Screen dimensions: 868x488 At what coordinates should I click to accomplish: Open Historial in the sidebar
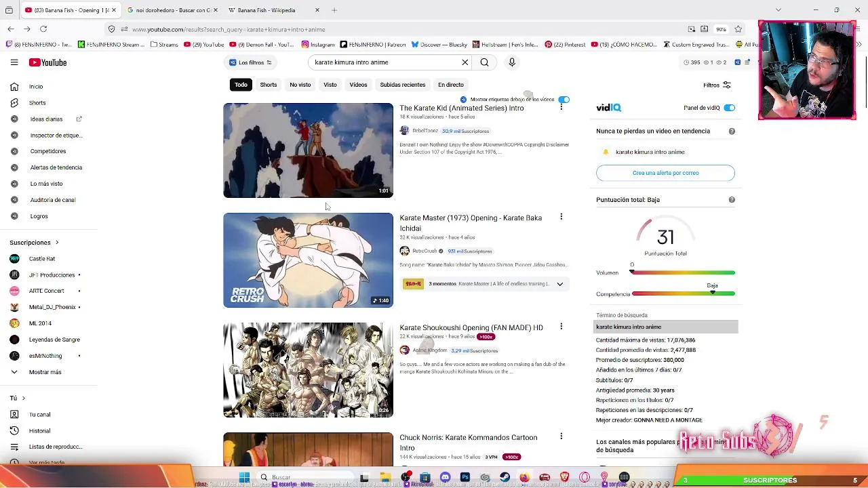39,431
